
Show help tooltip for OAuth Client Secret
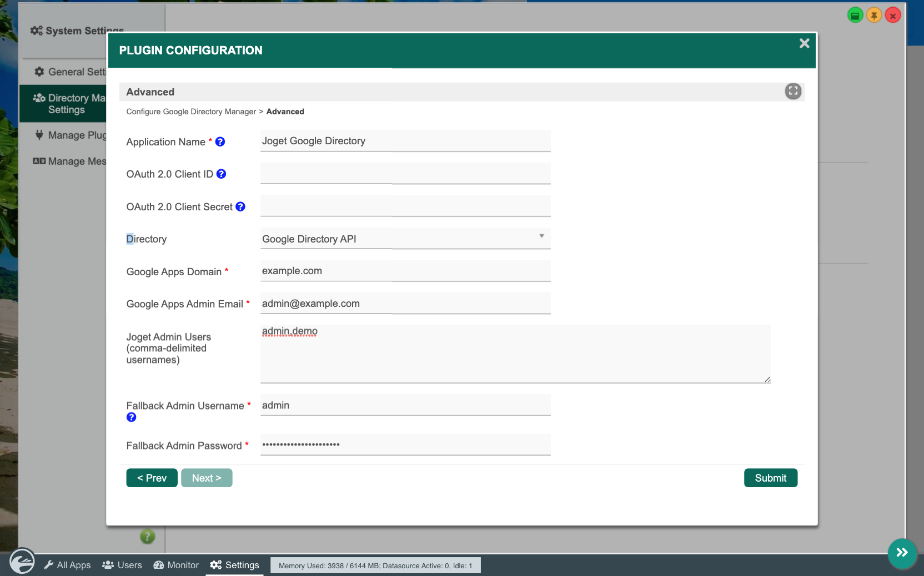(240, 206)
